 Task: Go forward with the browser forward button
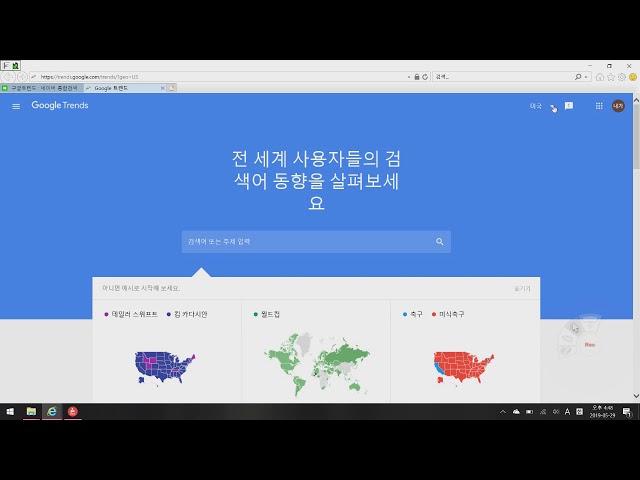pyautogui.click(x=22, y=77)
